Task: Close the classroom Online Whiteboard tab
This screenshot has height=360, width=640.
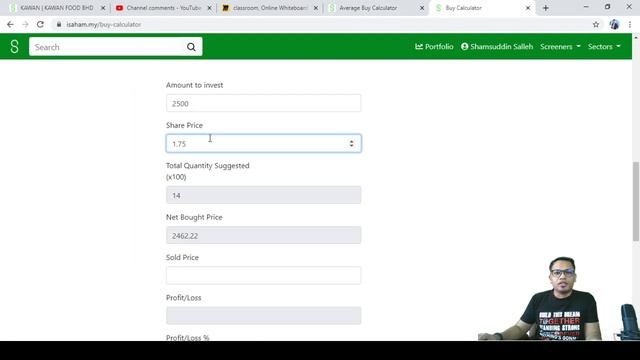Action: [316, 8]
